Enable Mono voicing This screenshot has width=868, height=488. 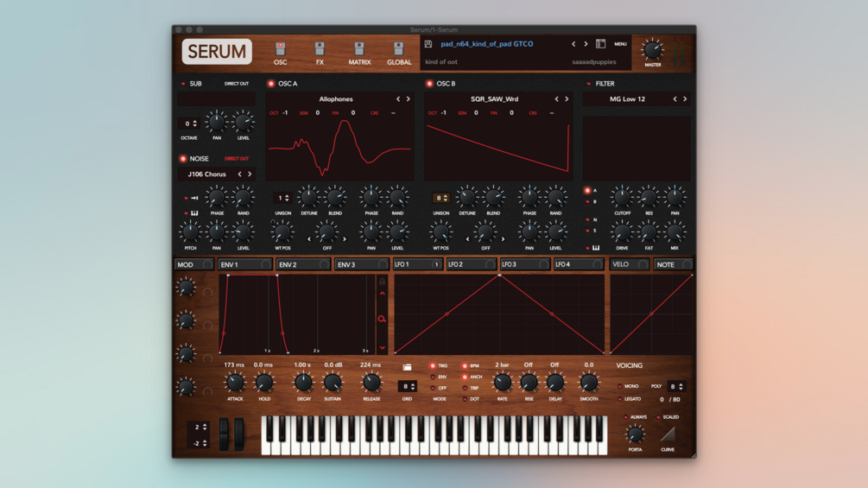619,386
